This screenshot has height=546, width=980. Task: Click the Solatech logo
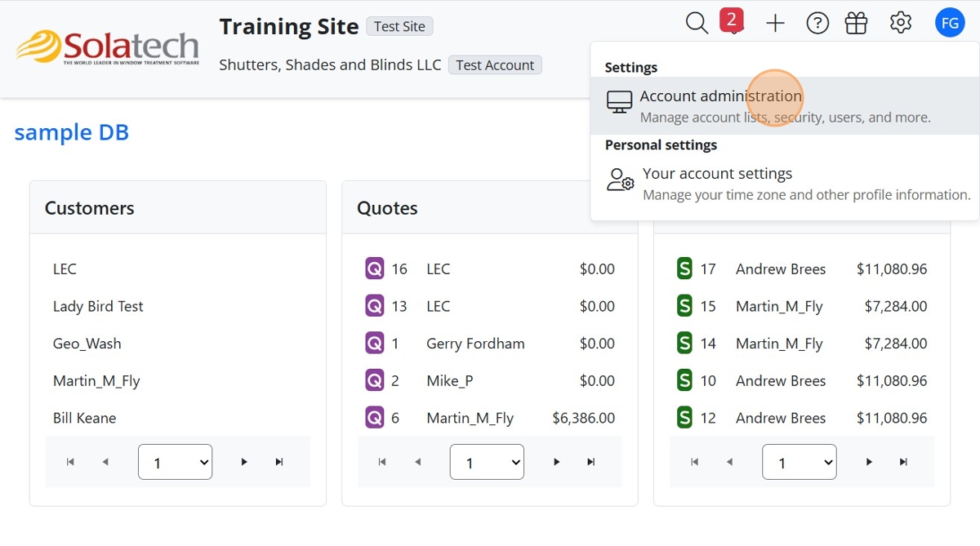(x=107, y=48)
